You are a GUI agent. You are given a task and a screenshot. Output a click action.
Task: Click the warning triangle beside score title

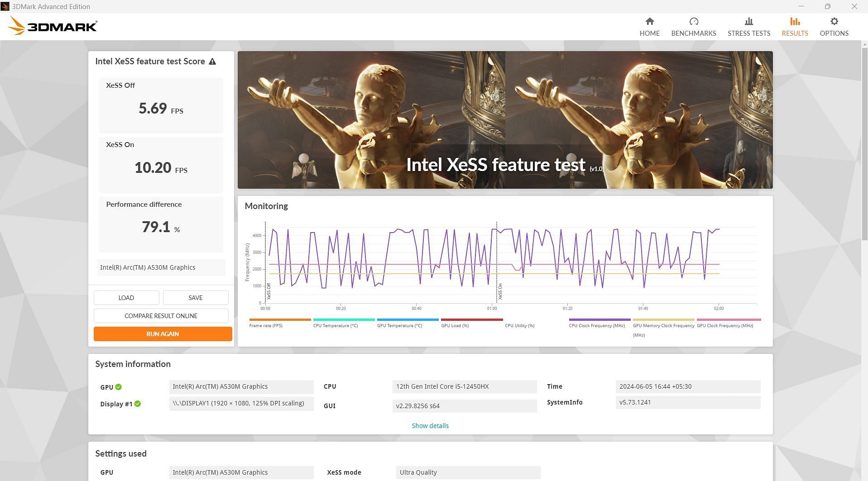[212, 62]
